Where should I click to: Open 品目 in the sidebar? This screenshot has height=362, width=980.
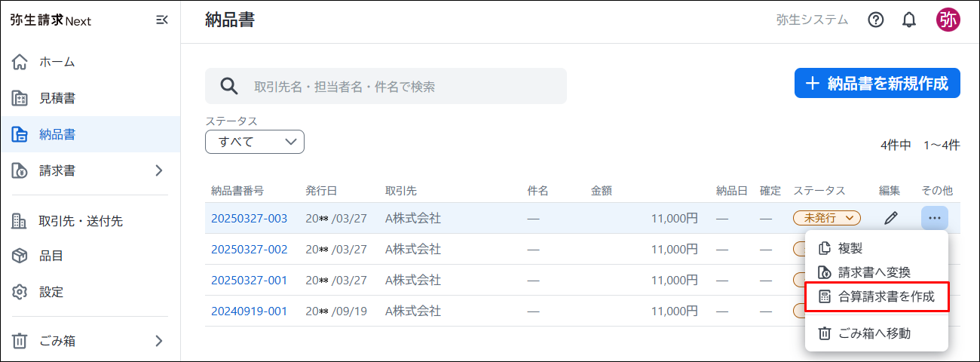tap(51, 256)
